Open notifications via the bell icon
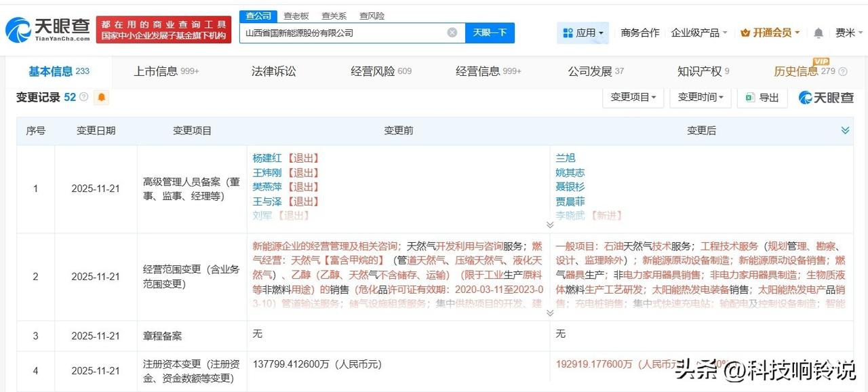This screenshot has height=392, width=868. point(817,32)
